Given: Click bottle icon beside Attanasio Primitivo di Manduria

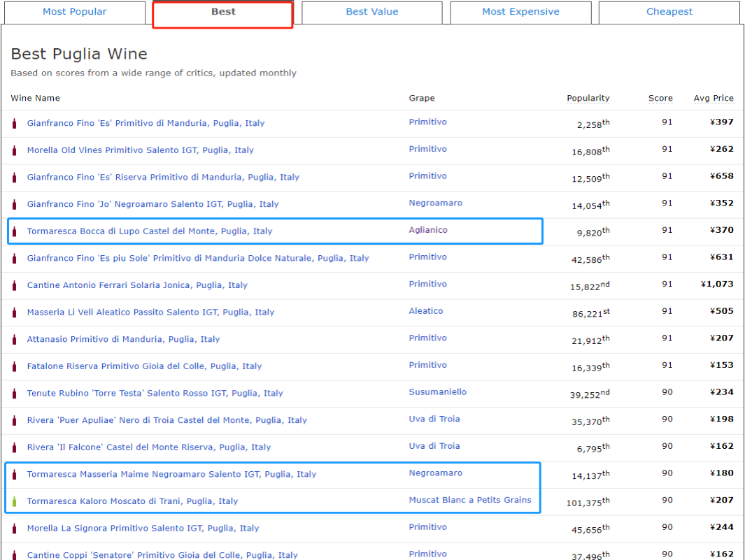Looking at the screenshot, I should click(14, 340).
